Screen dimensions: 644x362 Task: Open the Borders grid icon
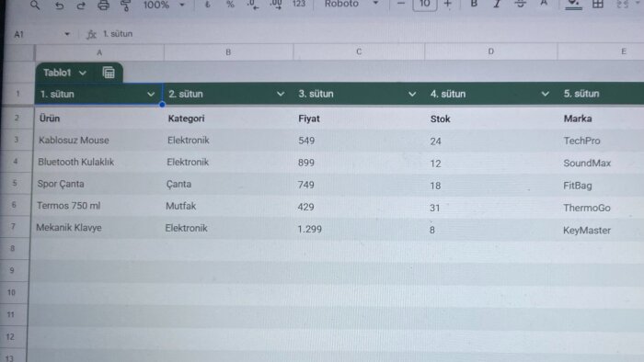tap(598, 5)
